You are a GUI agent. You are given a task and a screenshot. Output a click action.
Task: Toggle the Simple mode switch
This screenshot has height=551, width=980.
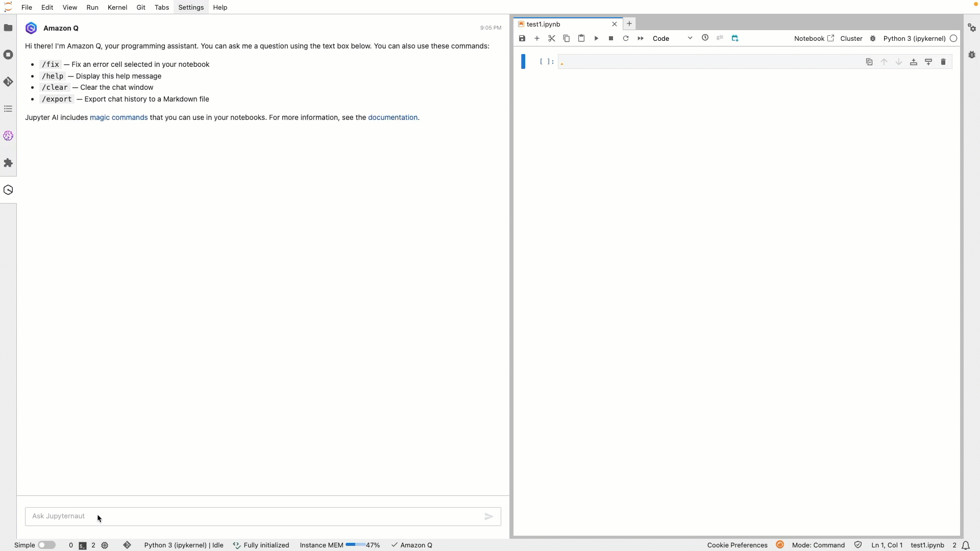[47, 545]
